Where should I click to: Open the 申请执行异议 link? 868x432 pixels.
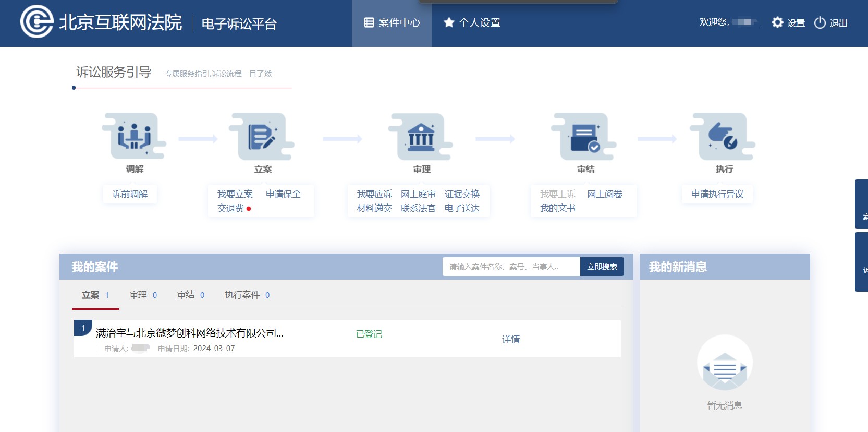[717, 194]
